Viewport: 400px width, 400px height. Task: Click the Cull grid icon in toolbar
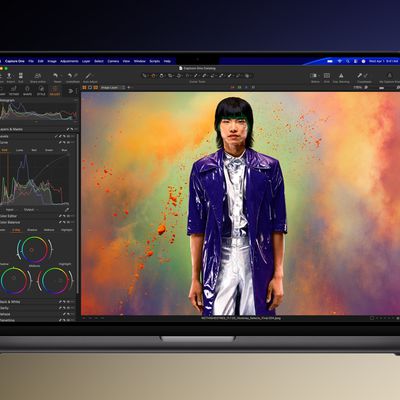coord(21,76)
